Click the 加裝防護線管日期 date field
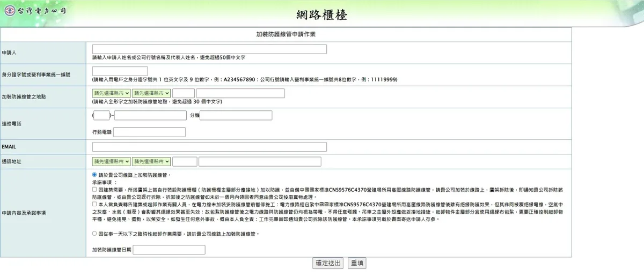644x277 pixels. [169, 250]
